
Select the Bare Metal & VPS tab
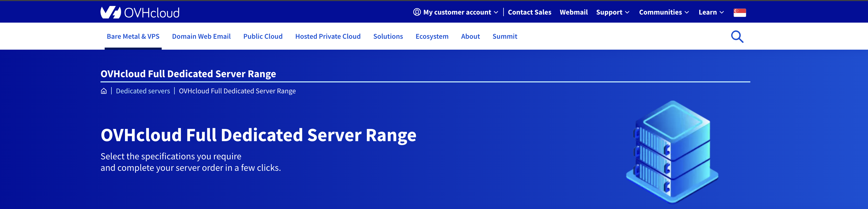133,36
